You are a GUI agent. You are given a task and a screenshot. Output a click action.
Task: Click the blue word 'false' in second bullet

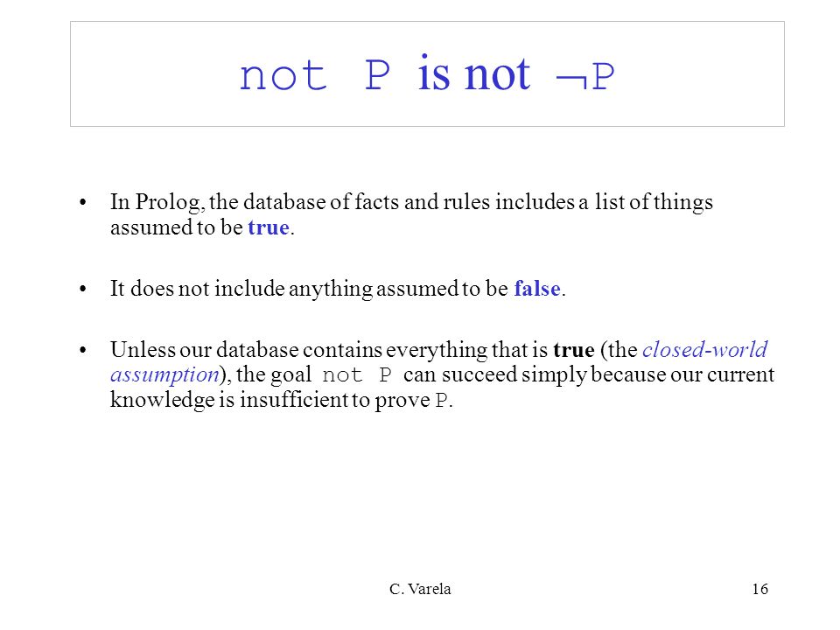tap(537, 289)
